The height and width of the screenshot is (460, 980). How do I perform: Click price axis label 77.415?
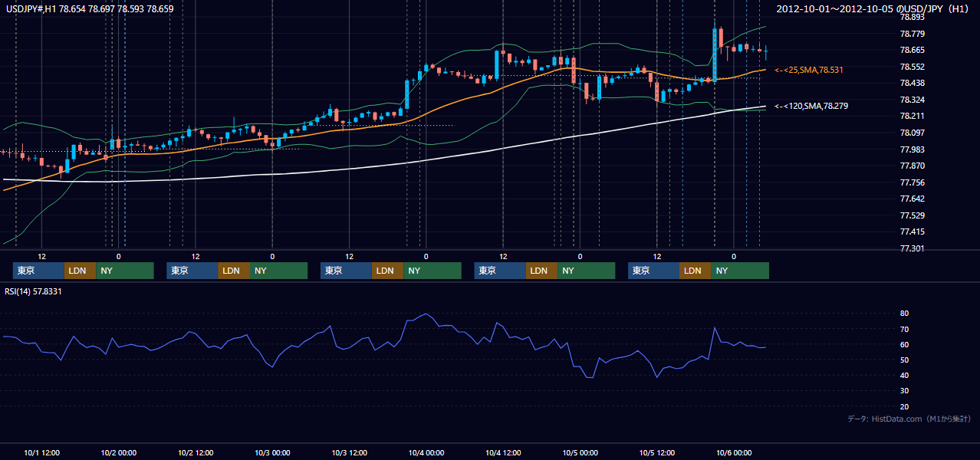tap(912, 232)
